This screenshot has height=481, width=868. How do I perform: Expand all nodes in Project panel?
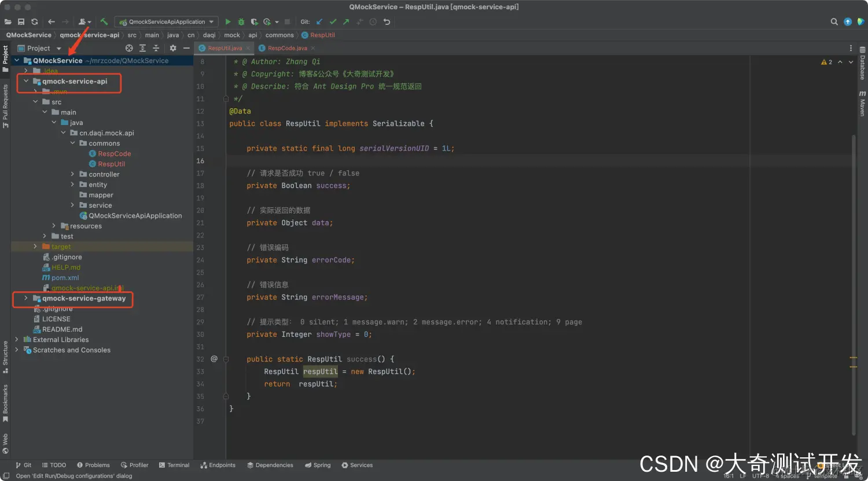[x=142, y=48]
